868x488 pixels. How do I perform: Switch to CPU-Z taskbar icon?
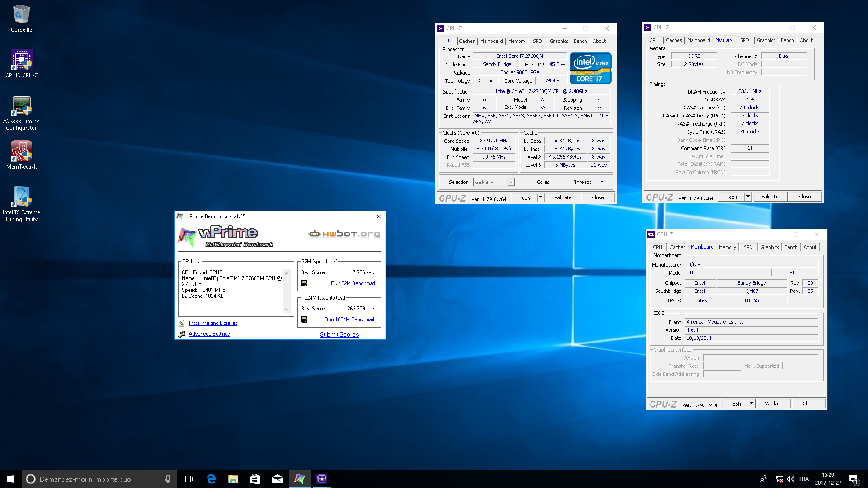click(x=322, y=479)
